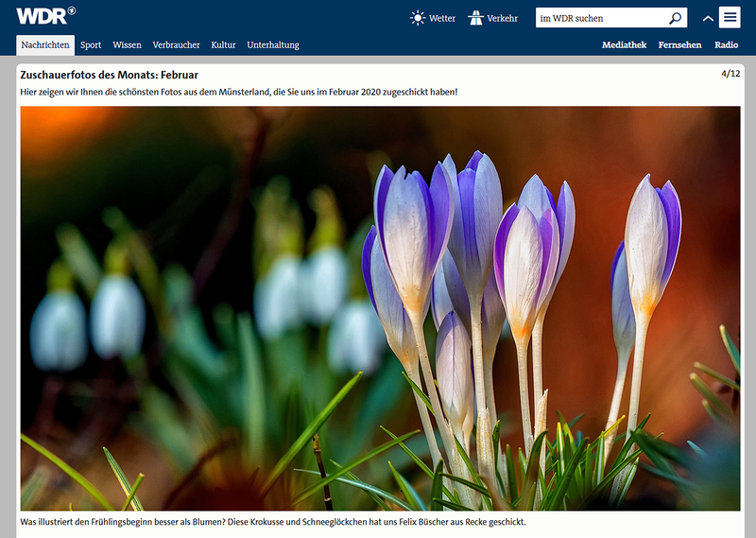The image size is (756, 538).
Task: Click the sun weather icon
Action: pyautogui.click(x=418, y=18)
